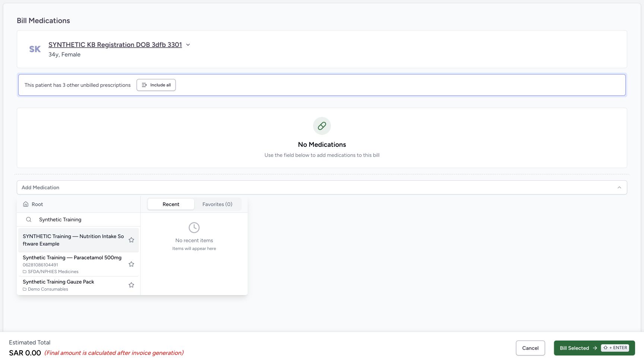
Task: Open the SYNTHETIC KB Registration patient link
Action: click(115, 45)
